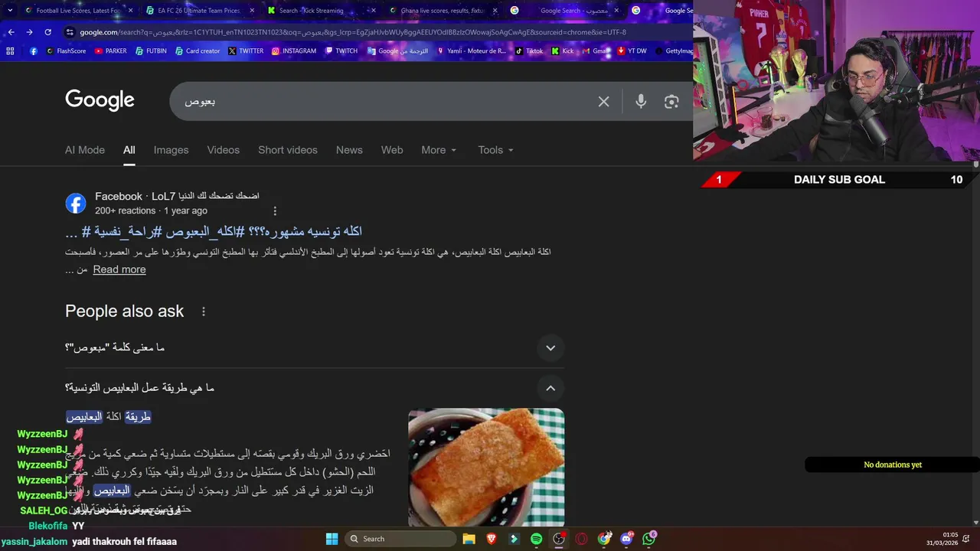The width and height of the screenshot is (980, 551).
Task: Click the Google logo
Action: click(x=100, y=100)
